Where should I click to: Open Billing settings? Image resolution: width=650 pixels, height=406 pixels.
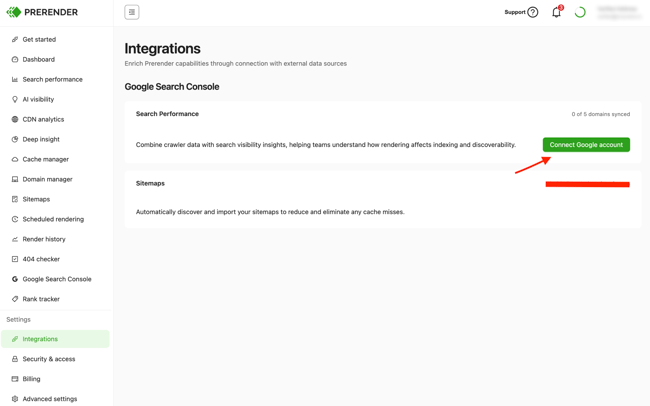point(32,379)
